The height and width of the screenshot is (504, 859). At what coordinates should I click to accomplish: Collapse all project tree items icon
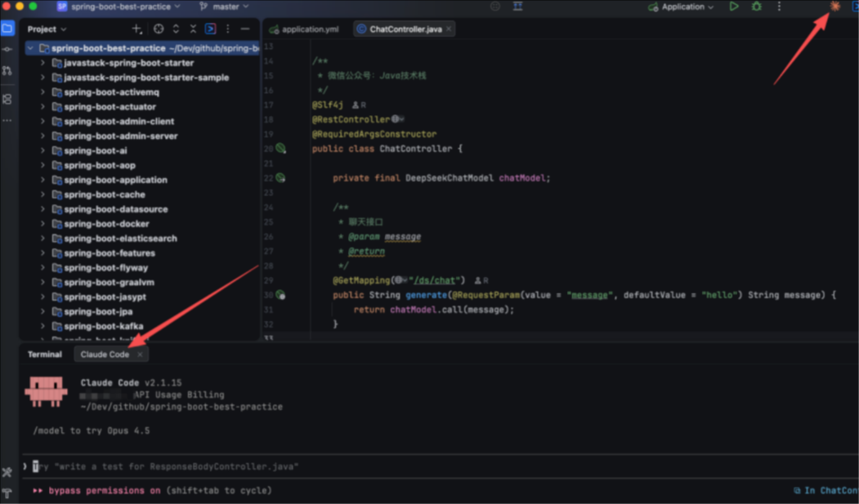[193, 29]
